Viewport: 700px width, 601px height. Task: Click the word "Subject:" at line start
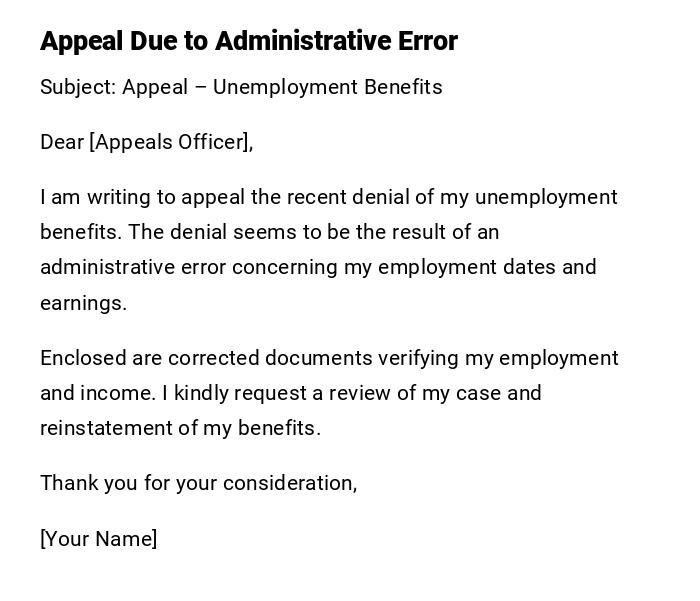[x=78, y=87]
